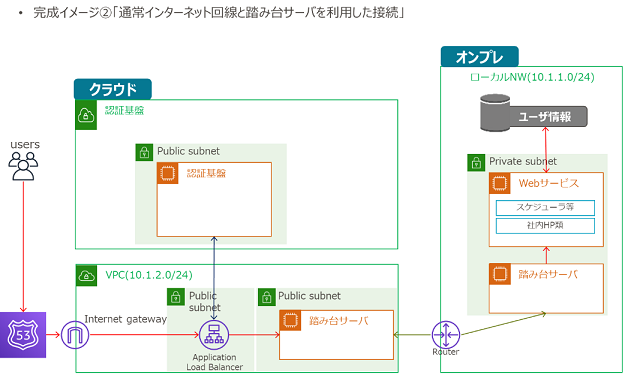This screenshot has height=378, width=640.
Task: Select the 認証基盤 cloud lock icon
Action: point(86,115)
